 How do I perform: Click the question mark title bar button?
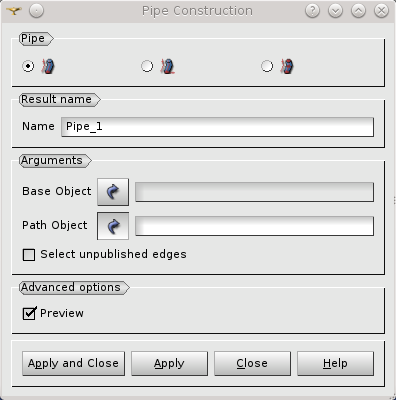(x=312, y=11)
